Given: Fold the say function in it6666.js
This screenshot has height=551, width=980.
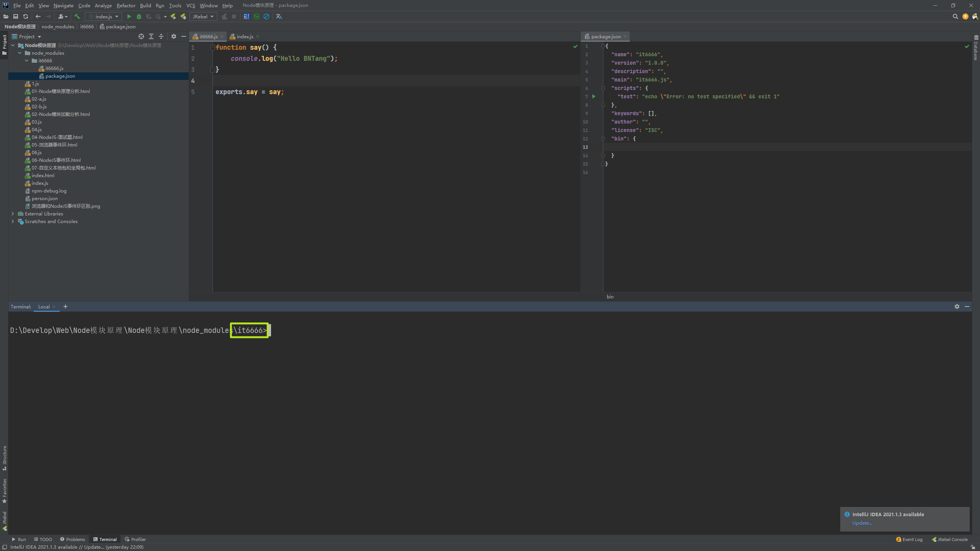Looking at the screenshot, I should (212, 47).
